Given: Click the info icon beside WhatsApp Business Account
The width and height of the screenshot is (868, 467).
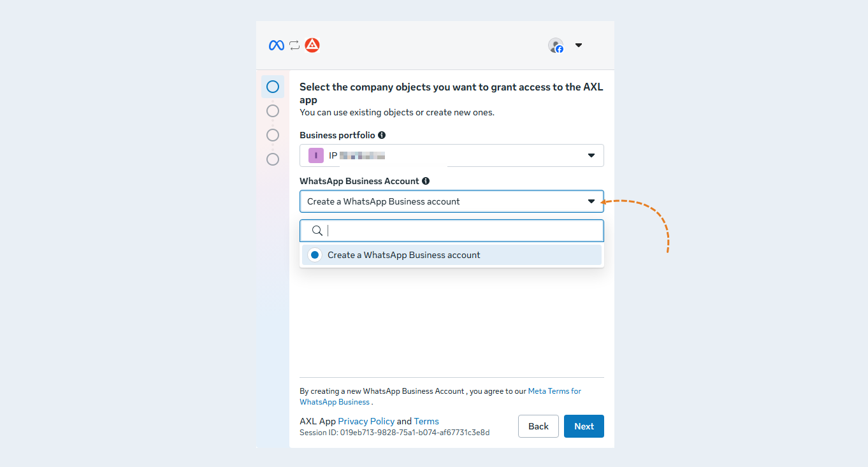Looking at the screenshot, I should click(426, 181).
